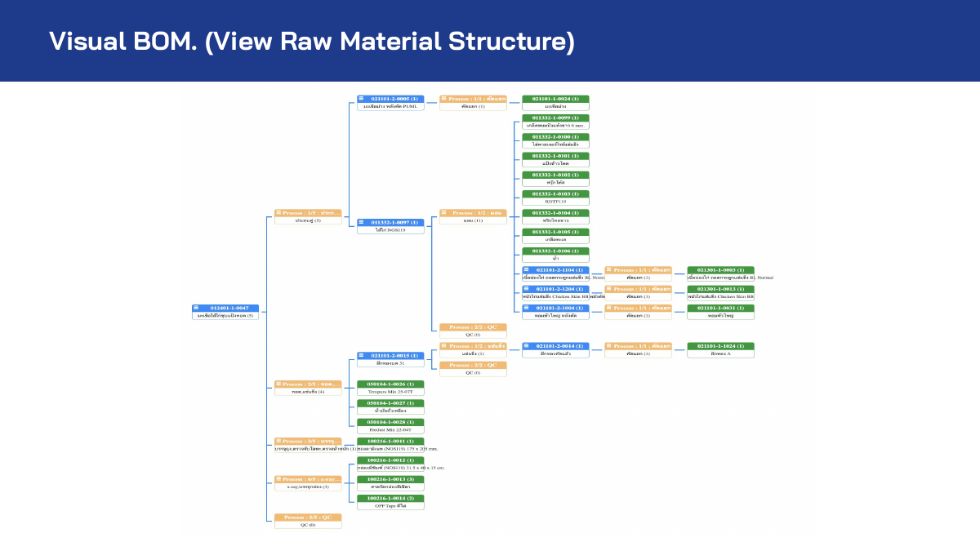980x551 pixels.
Task: Click the Visual BOM slide title text
Action: point(312,41)
